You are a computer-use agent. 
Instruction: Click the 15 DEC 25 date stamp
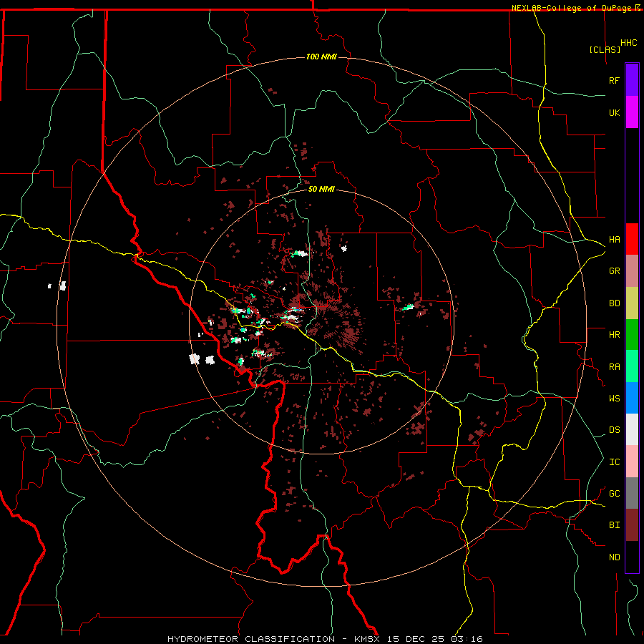pyautogui.click(x=416, y=639)
